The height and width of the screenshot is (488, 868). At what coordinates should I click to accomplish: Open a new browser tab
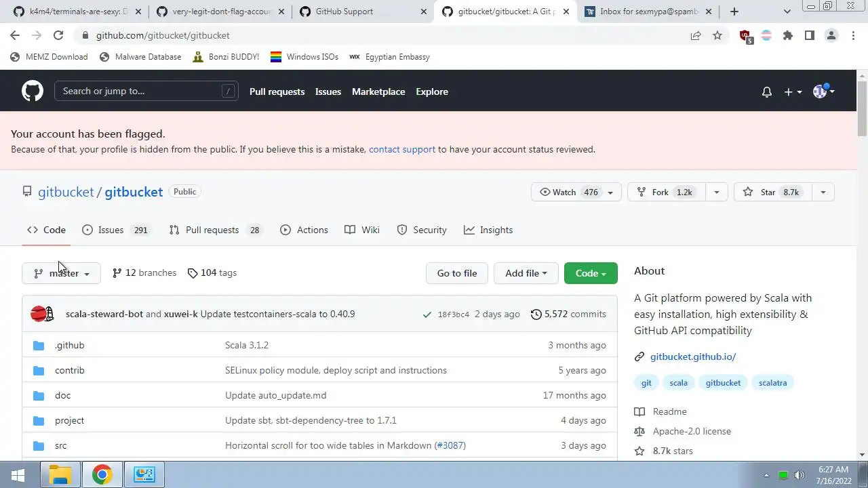[734, 11]
